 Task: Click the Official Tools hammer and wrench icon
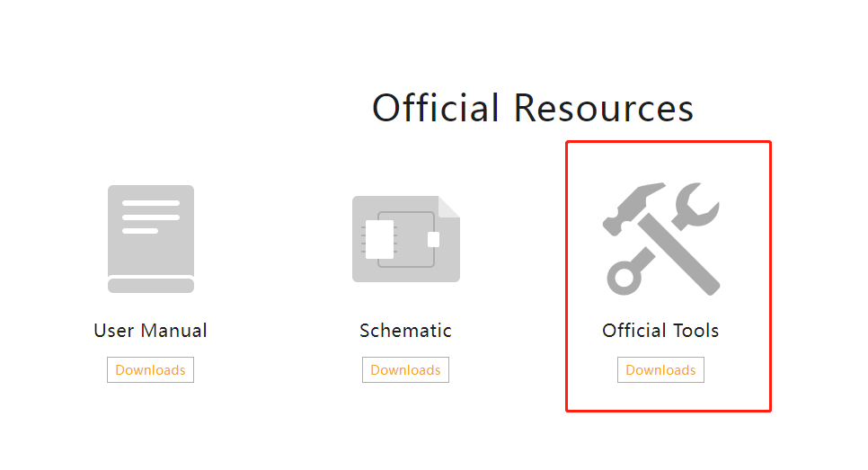[661, 239]
